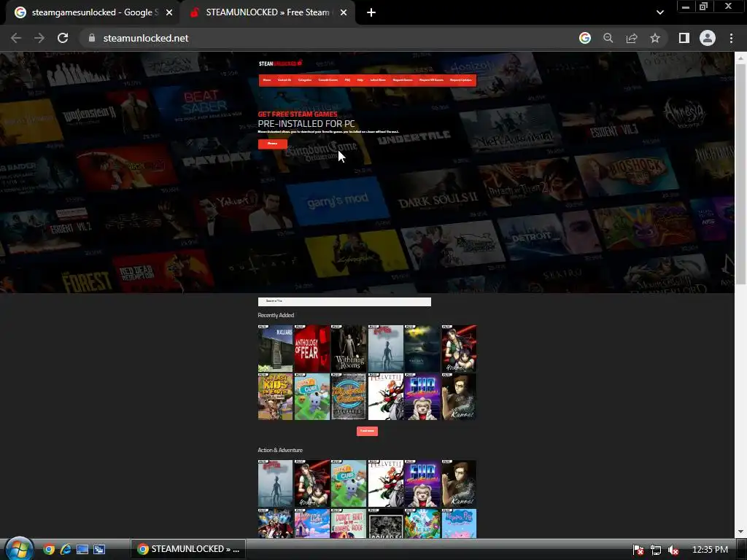Click the page vertical scrollbar thumb
The width and height of the screenshot is (747, 560).
coord(741,174)
